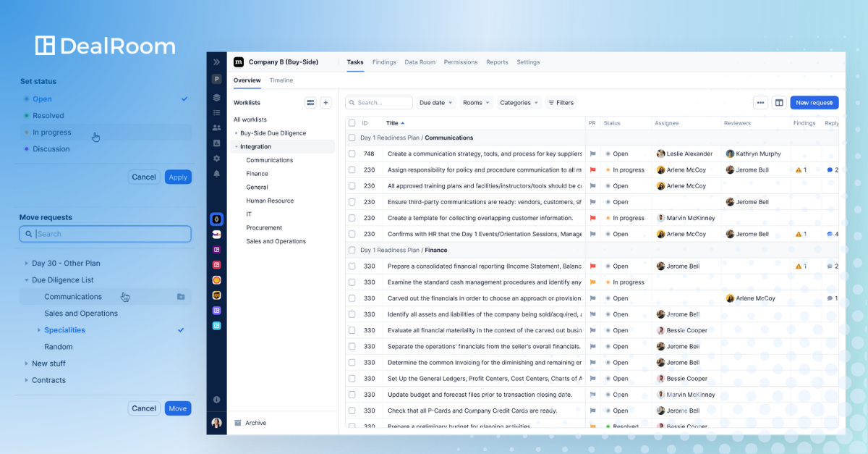Open the Rooms dropdown filter
The height and width of the screenshot is (454, 868).
pyautogui.click(x=476, y=103)
